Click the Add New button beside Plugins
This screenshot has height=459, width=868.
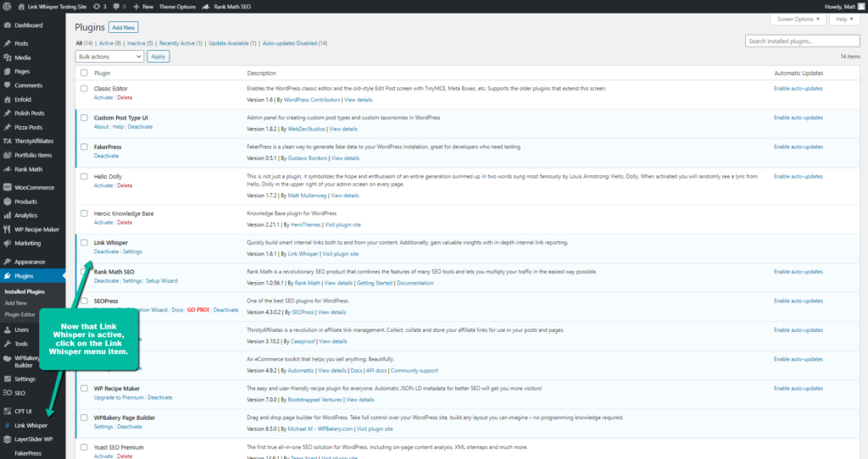click(x=124, y=28)
